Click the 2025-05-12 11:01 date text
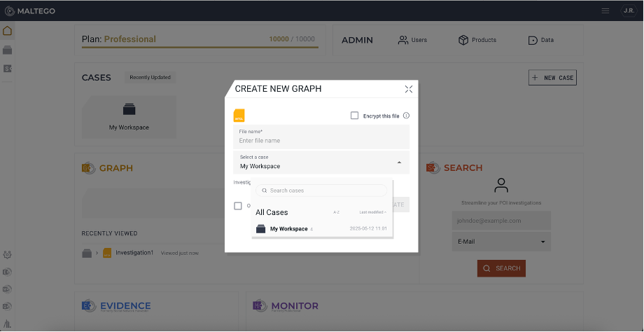Image resolution: width=644 pixels, height=332 pixels. [x=368, y=229]
